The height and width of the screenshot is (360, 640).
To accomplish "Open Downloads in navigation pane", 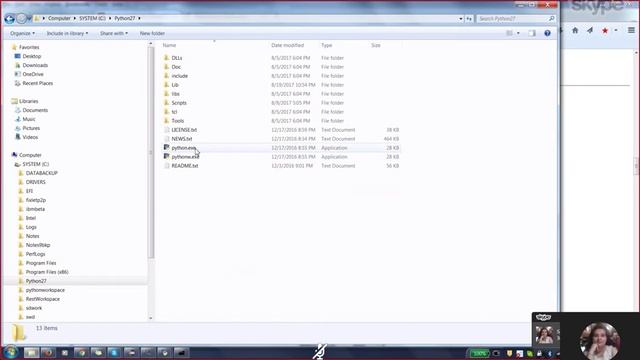I will point(35,65).
